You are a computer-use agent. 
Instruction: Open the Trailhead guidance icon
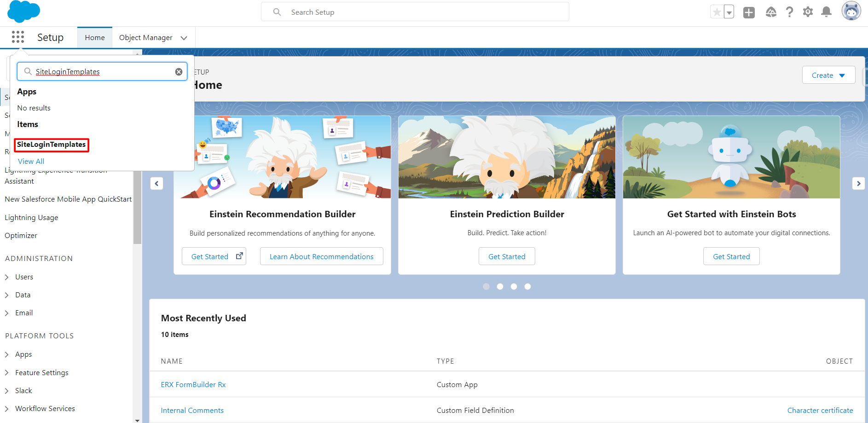[x=771, y=12]
